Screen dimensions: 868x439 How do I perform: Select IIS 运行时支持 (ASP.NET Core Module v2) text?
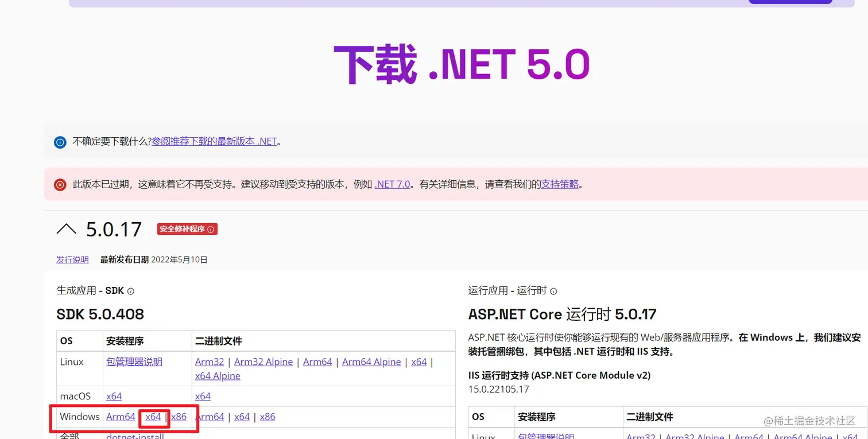point(560,375)
